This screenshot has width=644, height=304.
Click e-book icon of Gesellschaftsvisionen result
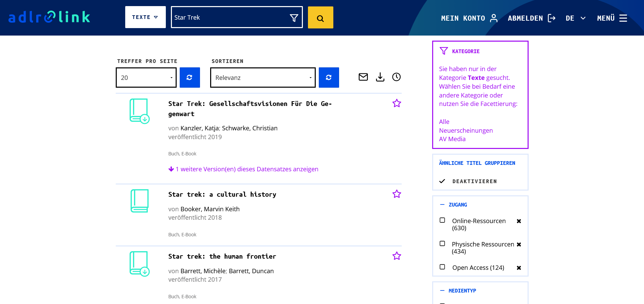point(139,111)
